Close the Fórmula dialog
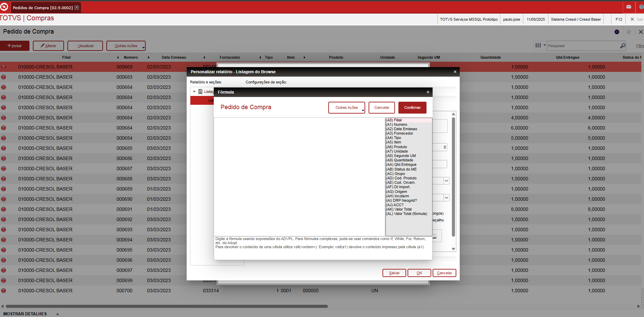 [428, 92]
